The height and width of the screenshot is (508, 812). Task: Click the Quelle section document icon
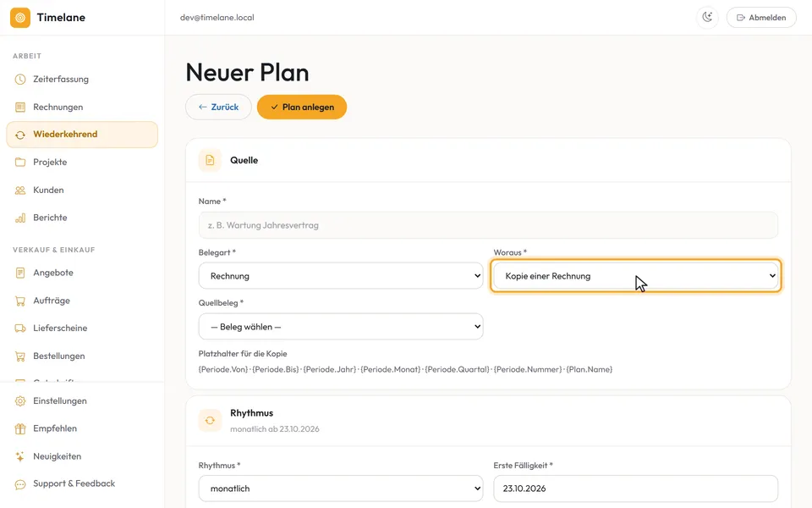210,160
